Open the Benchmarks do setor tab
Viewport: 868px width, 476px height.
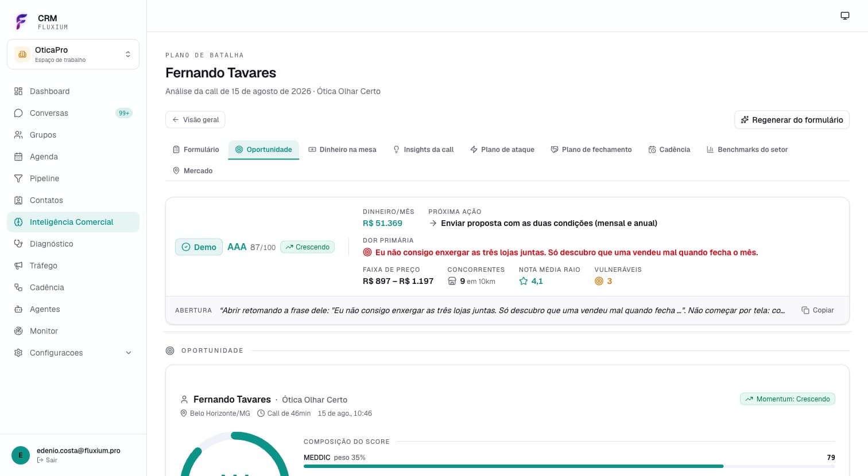click(747, 150)
